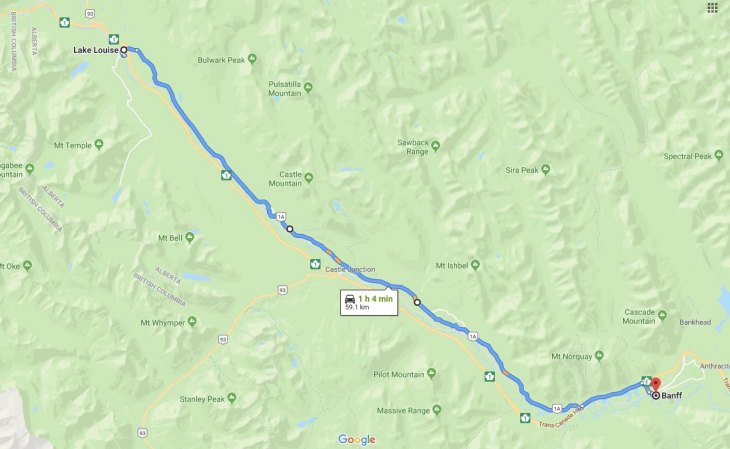Click the Google logo link
The image size is (730, 449).
[x=357, y=439]
